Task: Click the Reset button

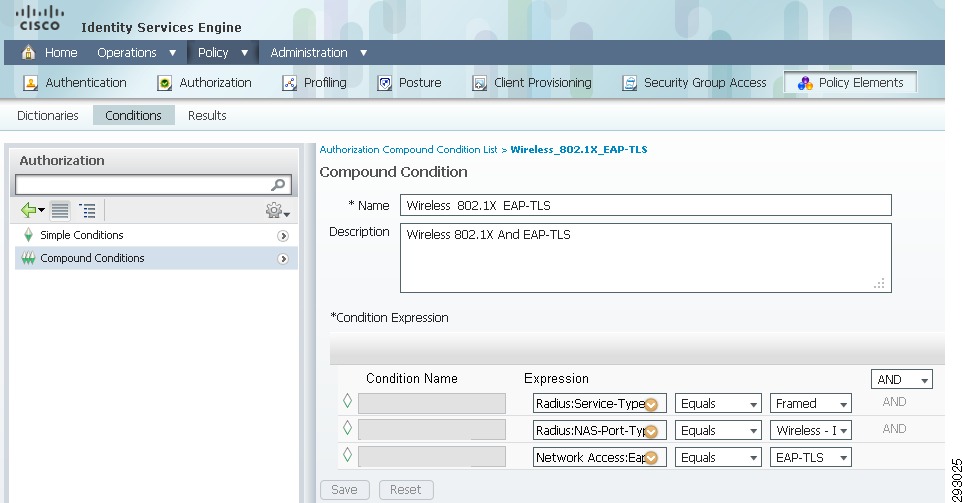Action: click(x=406, y=490)
